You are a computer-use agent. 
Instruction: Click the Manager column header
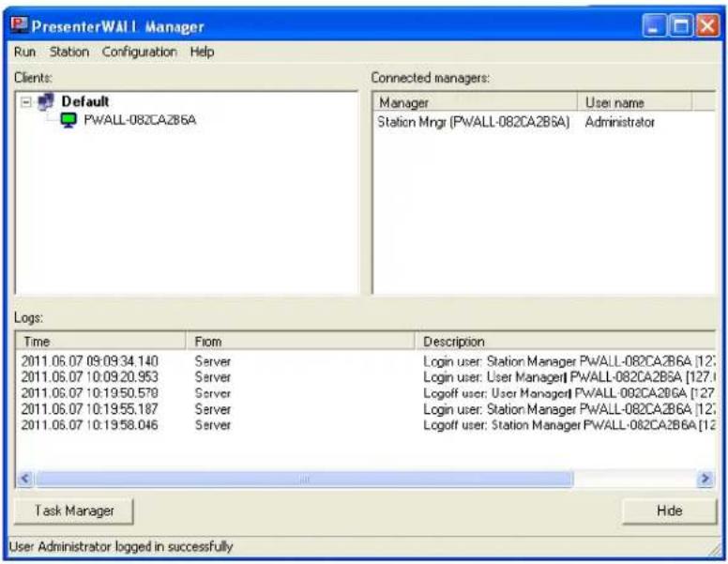(x=475, y=102)
